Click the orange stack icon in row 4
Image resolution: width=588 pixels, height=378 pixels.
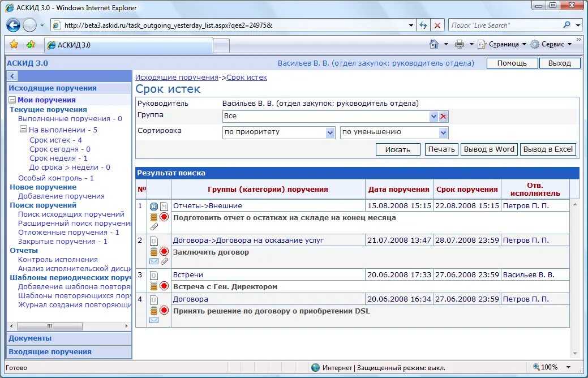click(154, 311)
